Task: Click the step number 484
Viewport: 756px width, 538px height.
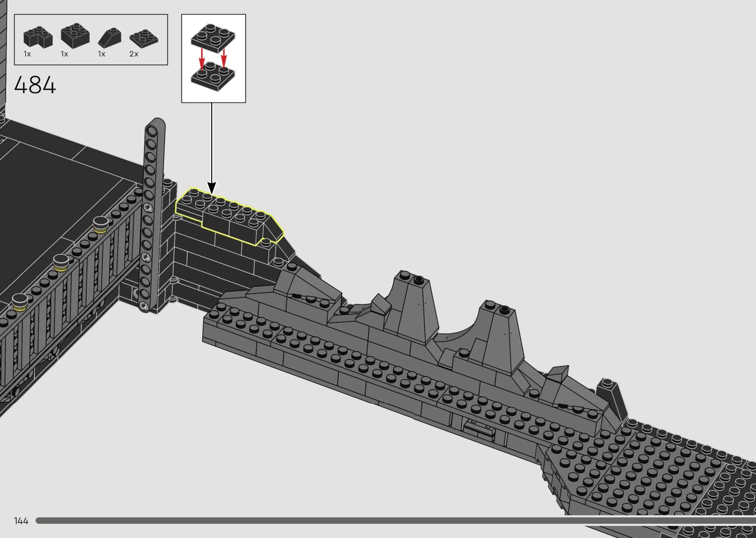Action: (35, 85)
